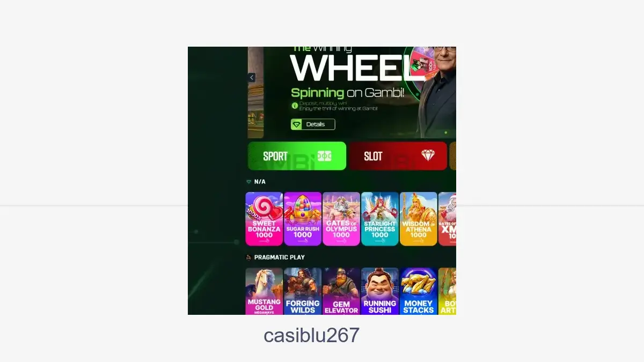Open the Details button on banner

tap(313, 124)
